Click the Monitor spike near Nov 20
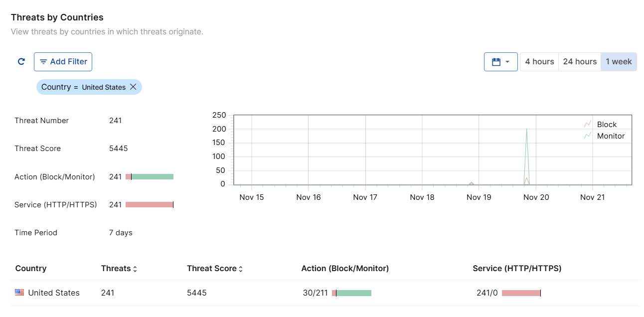644x317 pixels. (527, 150)
